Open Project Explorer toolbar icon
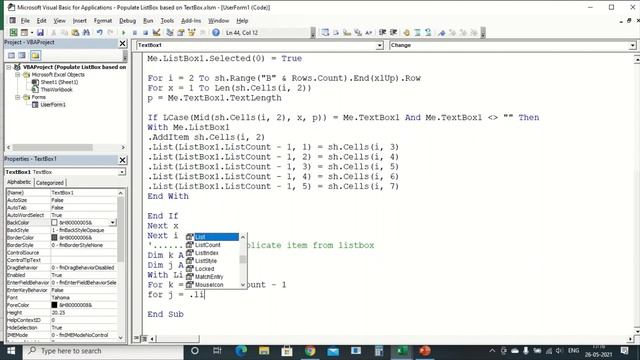 169,33
